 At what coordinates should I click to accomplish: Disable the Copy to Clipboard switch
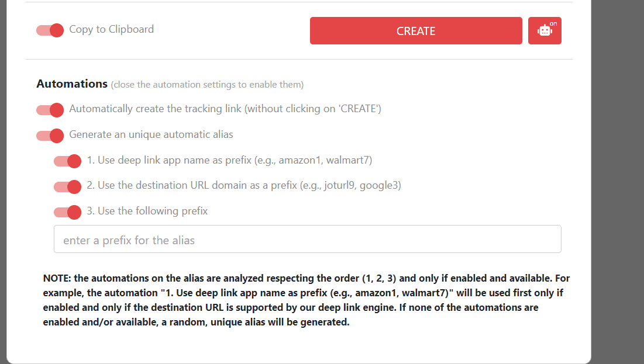(x=50, y=30)
